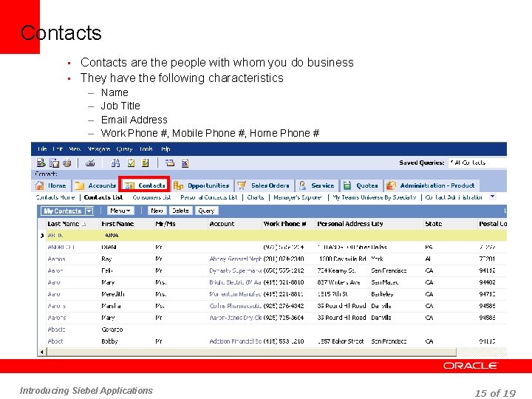Screen dimensions: 532x399
Task: Open the Contacts Home view link
Action: click(55, 197)
